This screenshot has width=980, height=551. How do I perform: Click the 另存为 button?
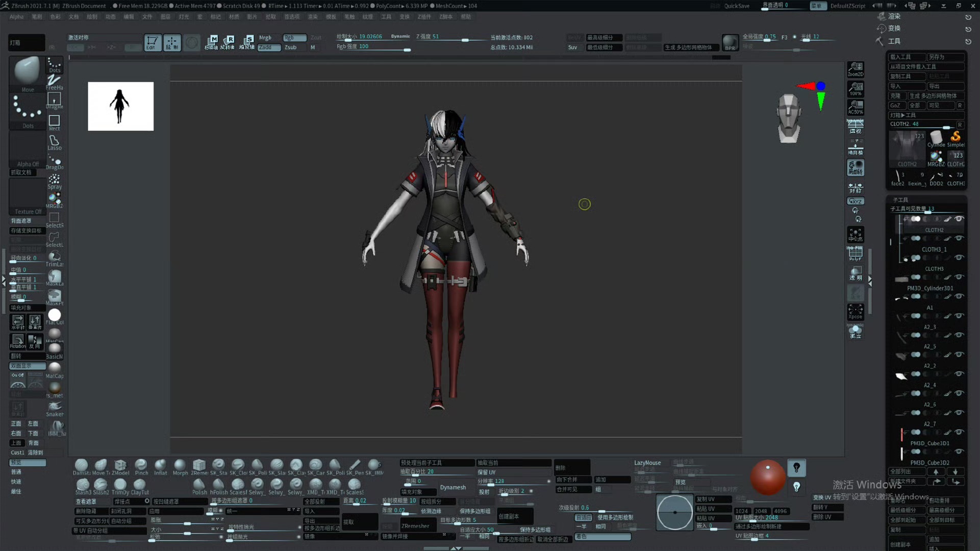pos(946,57)
